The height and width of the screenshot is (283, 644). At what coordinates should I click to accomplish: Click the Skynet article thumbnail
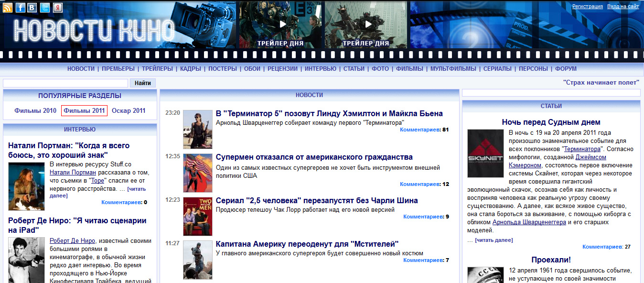pyautogui.click(x=486, y=153)
